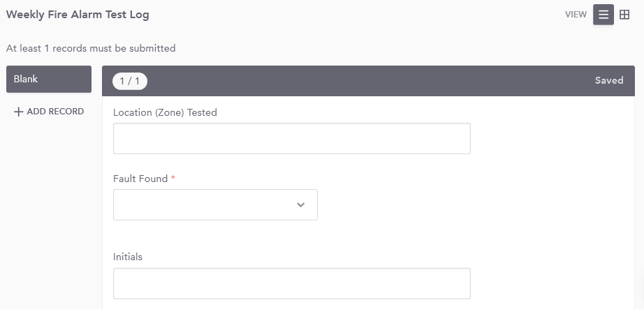Click the Saved status text
Screen dimensions: 644x309
pyautogui.click(x=608, y=81)
